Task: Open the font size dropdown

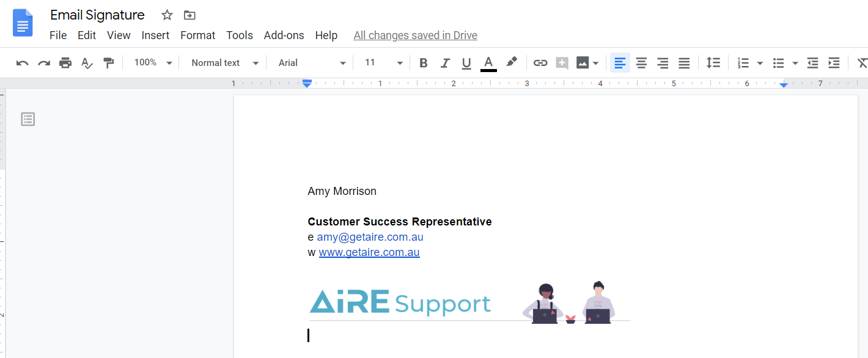Action: click(x=384, y=62)
